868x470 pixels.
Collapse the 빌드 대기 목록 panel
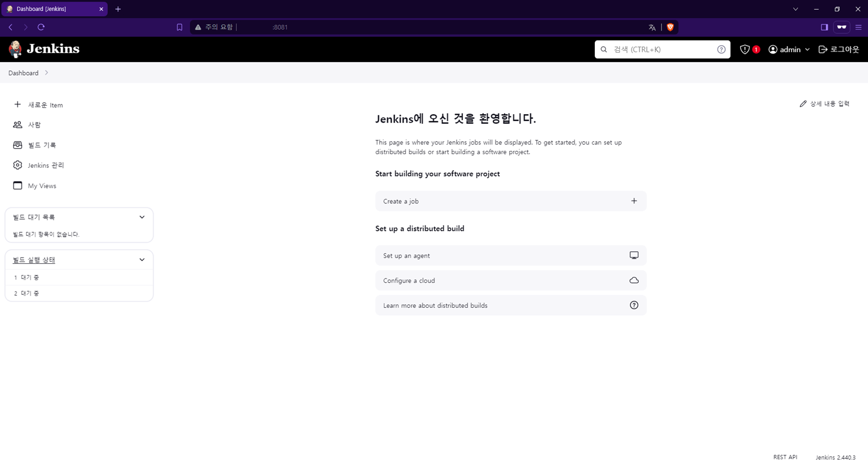[142, 216]
